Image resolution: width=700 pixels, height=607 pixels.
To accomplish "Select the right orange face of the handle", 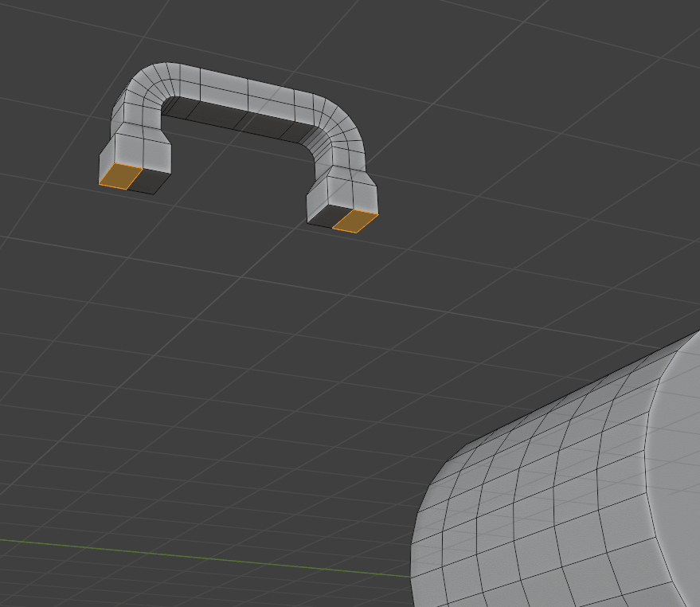I will point(355,221).
